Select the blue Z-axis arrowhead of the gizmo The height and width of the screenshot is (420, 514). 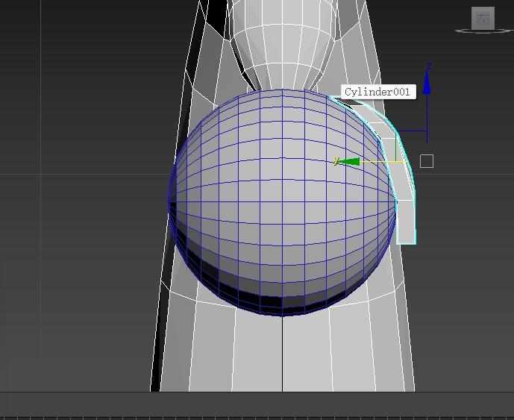tap(427, 81)
